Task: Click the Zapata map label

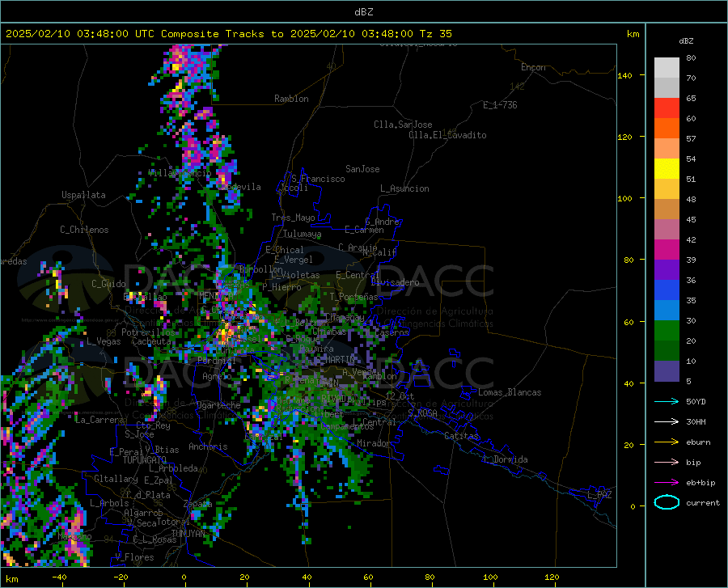Action: tap(198, 504)
